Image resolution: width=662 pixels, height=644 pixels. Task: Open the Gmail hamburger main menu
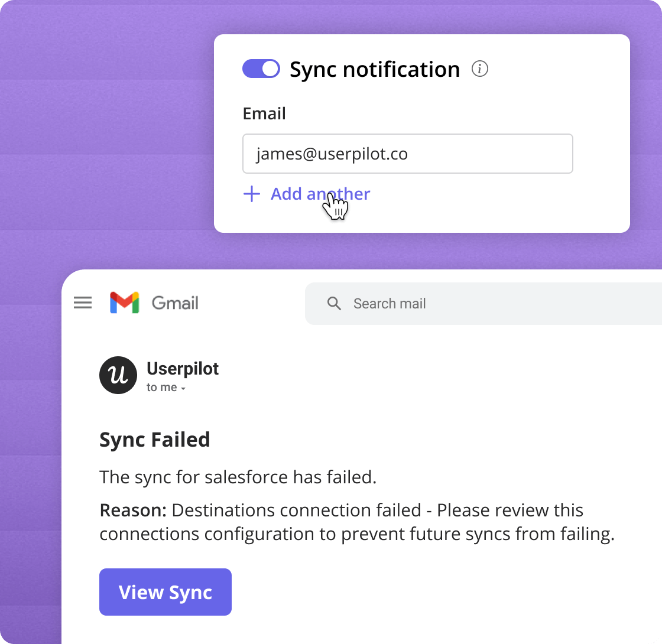(x=83, y=303)
